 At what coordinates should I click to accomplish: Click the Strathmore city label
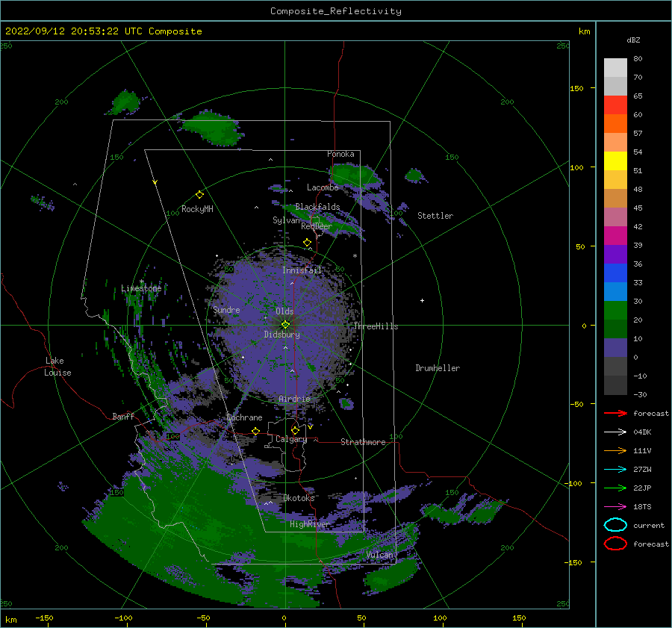(363, 442)
